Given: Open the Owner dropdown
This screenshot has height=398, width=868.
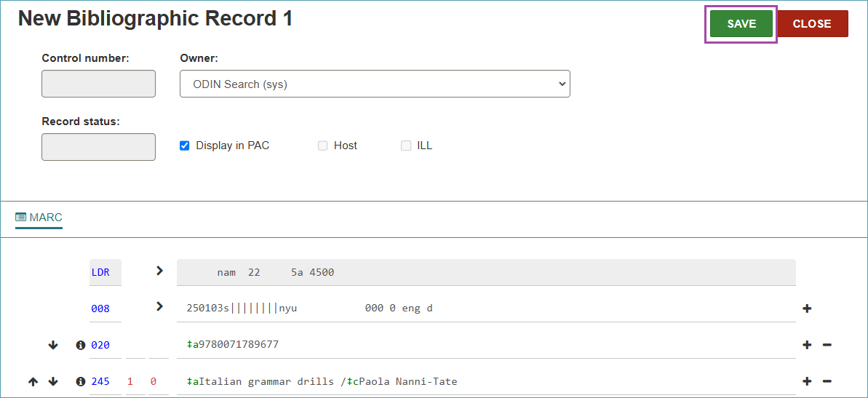Looking at the screenshot, I should (375, 84).
